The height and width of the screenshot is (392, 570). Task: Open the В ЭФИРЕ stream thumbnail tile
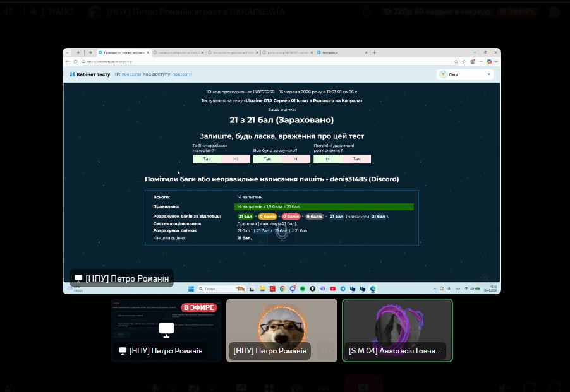(166, 330)
